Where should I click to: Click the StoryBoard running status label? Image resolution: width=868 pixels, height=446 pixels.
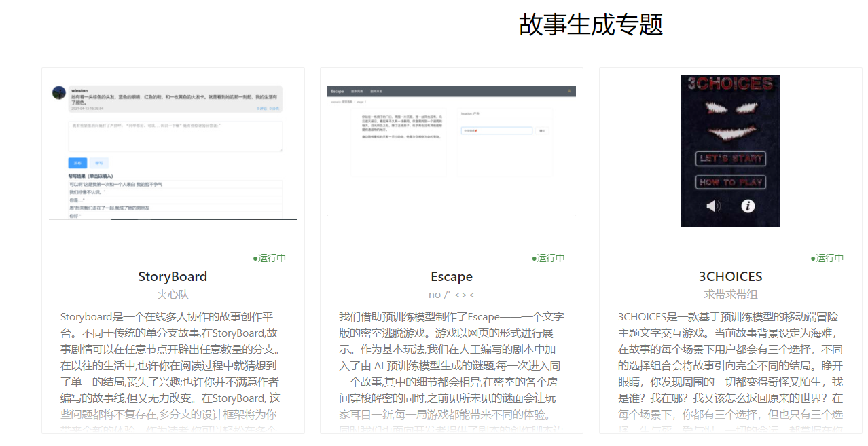[270, 258]
